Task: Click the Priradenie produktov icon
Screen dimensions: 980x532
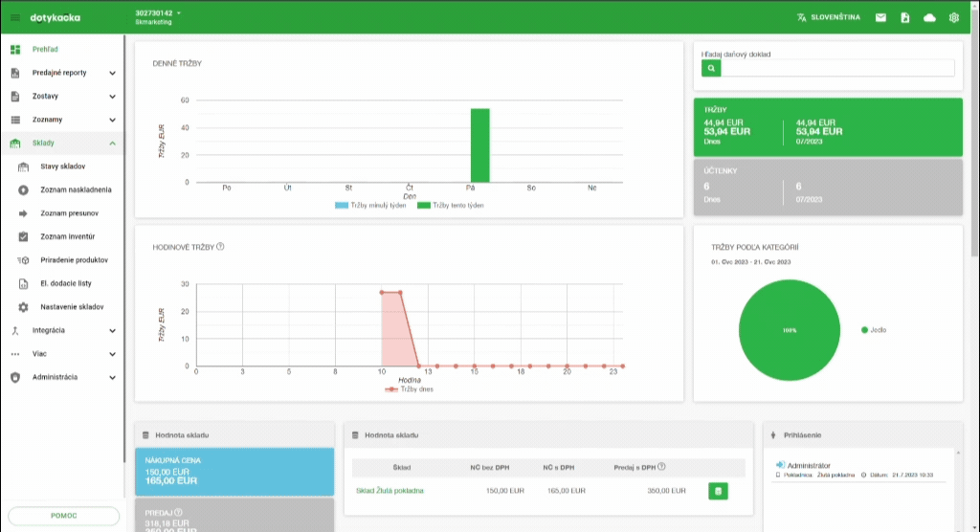Action: click(x=23, y=260)
